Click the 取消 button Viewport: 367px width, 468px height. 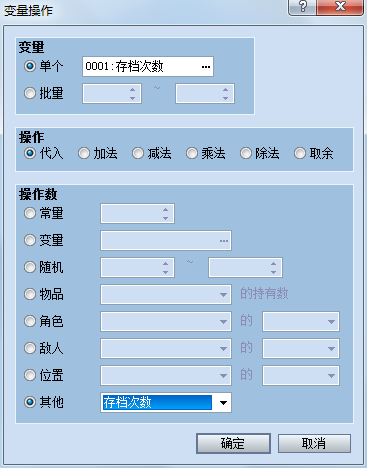pyautogui.click(x=314, y=444)
